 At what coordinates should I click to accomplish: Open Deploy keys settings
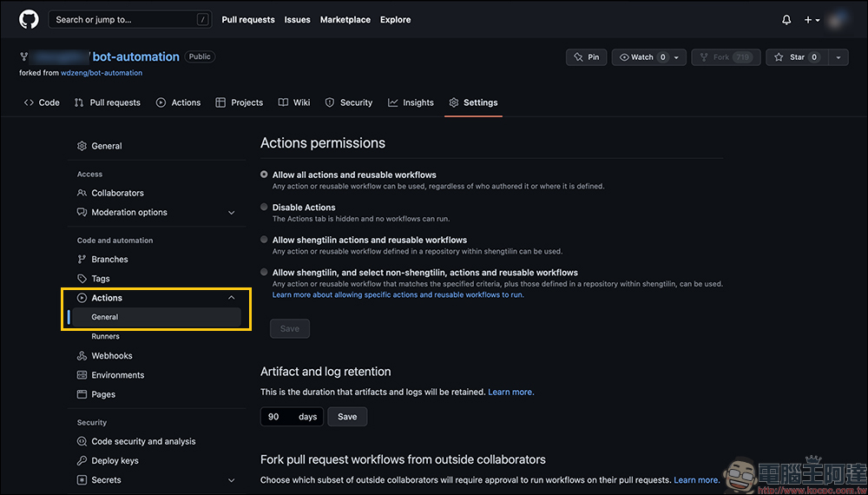[x=115, y=461]
